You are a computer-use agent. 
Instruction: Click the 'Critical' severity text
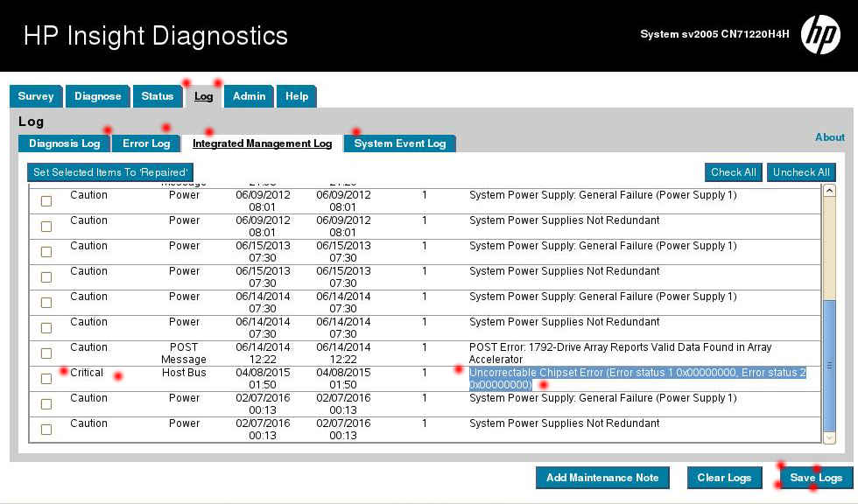pos(87,373)
